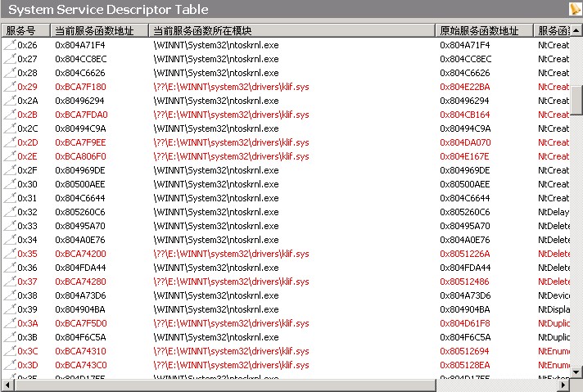
Task: Select original address 0x8051226A
Action: pyautogui.click(x=465, y=254)
